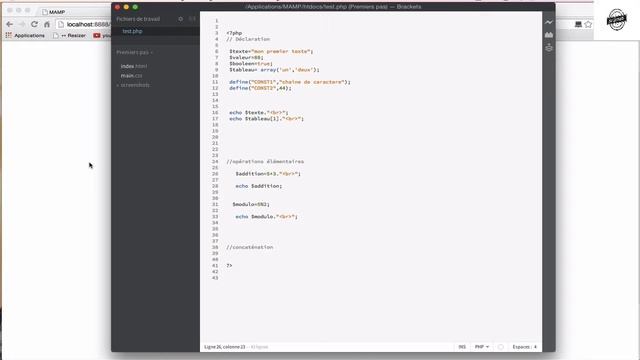Open the Resizer bookmark in Chrome
Screen dimensions: 640x360
(x=69, y=36)
